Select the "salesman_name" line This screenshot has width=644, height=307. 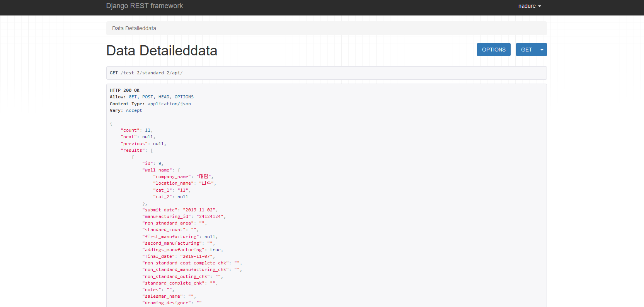click(x=169, y=296)
